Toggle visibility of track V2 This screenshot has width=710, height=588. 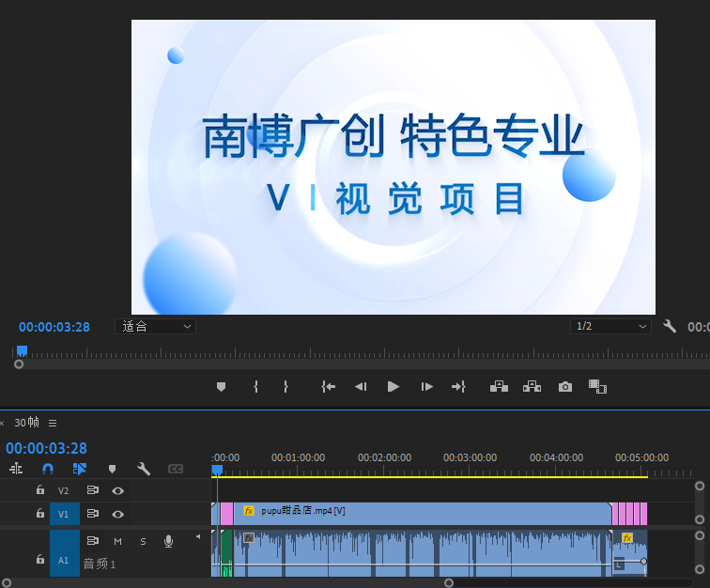118,490
